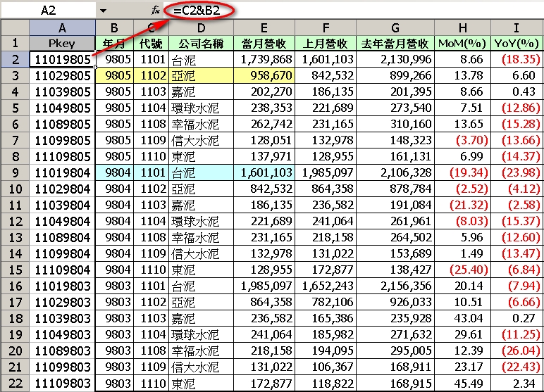
Task: Select column I header
Action: 517,27
